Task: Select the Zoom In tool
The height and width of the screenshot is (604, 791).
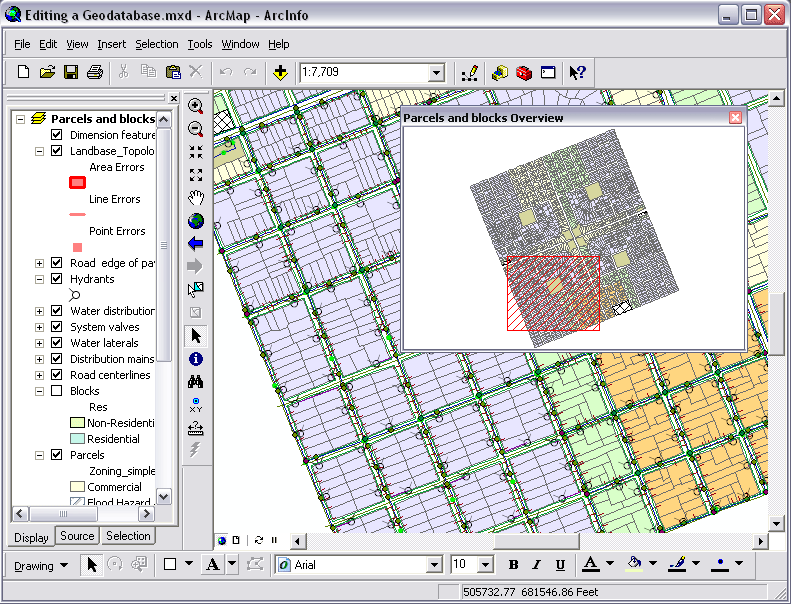Action: pos(196,106)
